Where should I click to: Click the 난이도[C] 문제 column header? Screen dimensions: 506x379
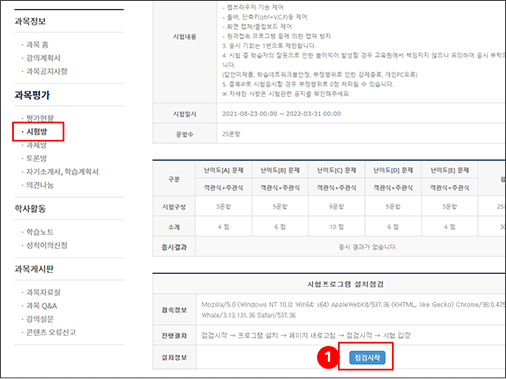click(337, 170)
